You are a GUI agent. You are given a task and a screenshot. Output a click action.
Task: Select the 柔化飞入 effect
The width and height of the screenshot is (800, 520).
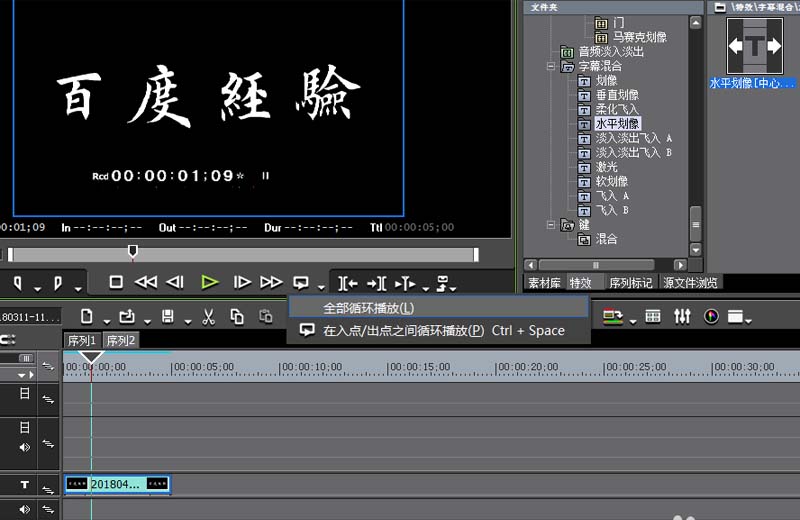point(617,109)
